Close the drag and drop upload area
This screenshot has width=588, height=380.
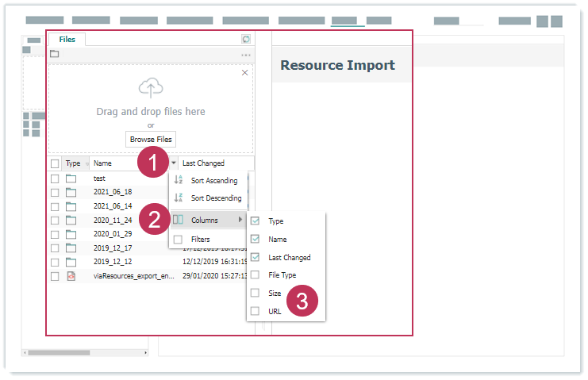point(244,73)
